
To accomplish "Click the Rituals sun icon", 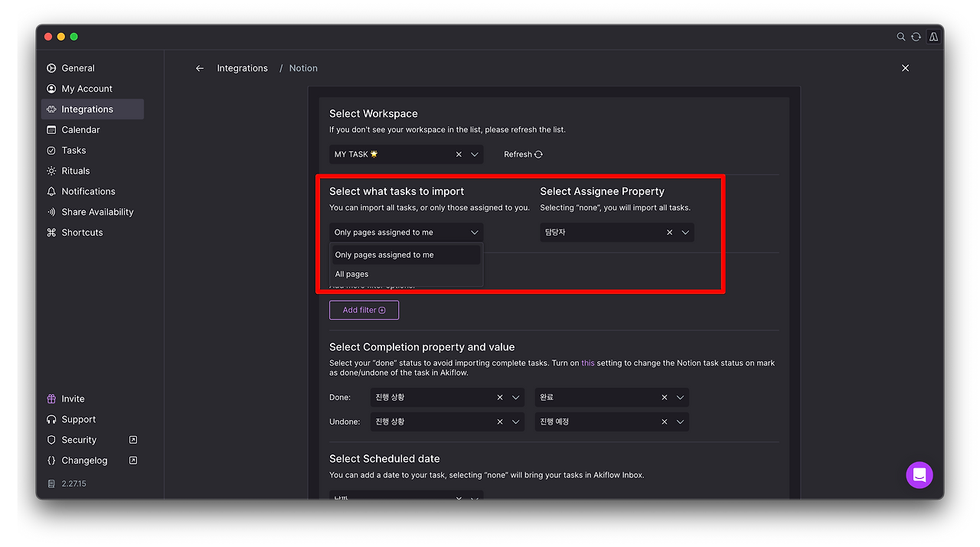I will 51,171.
